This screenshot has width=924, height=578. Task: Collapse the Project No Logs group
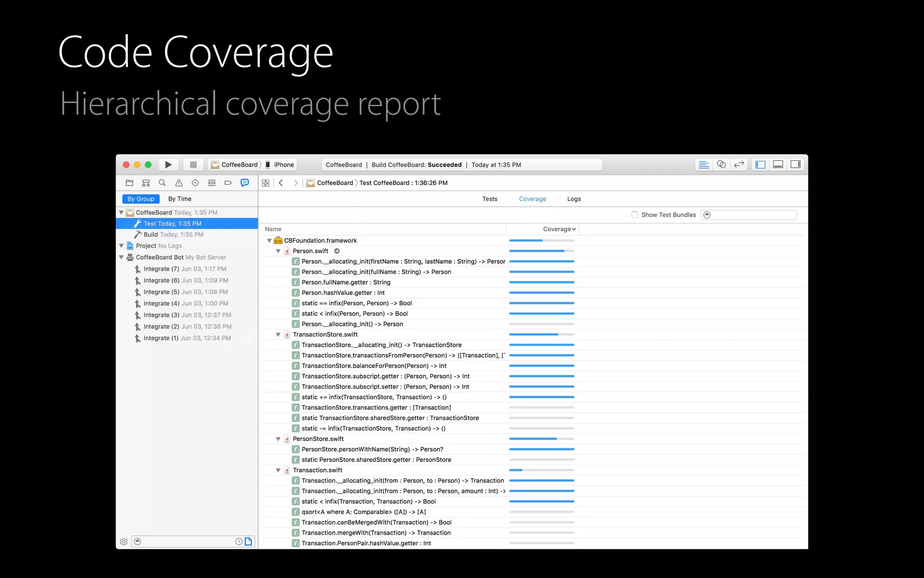(121, 246)
